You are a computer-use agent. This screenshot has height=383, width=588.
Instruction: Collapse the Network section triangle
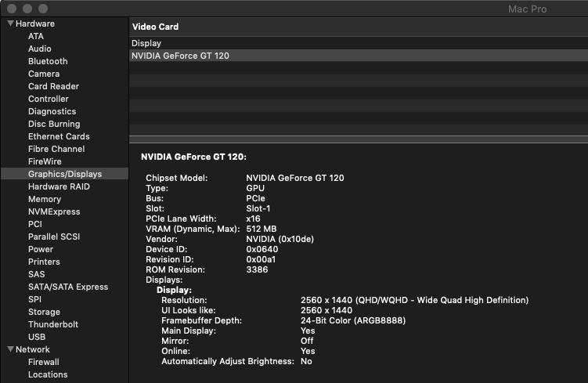coord(10,349)
